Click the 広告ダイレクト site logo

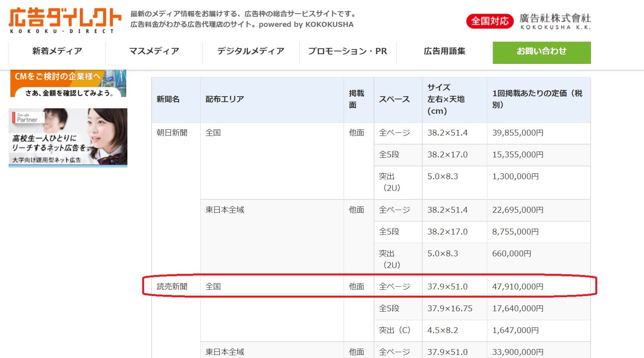click(65, 20)
